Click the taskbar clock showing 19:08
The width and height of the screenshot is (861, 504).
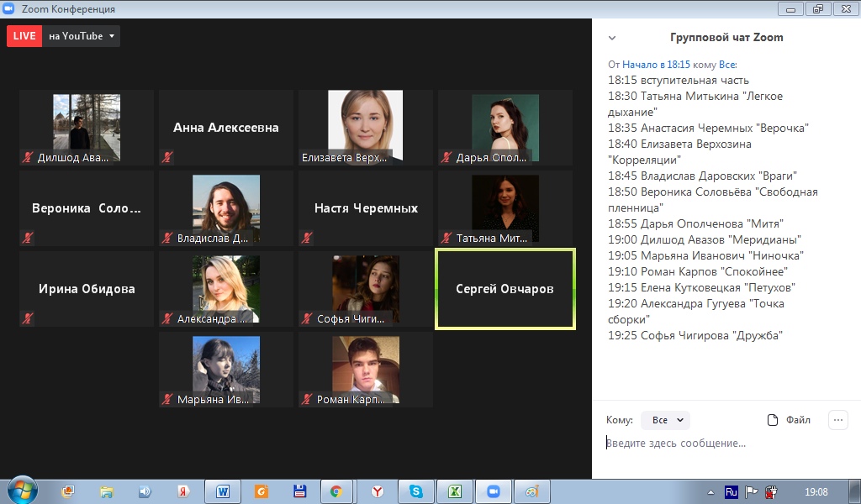816,492
